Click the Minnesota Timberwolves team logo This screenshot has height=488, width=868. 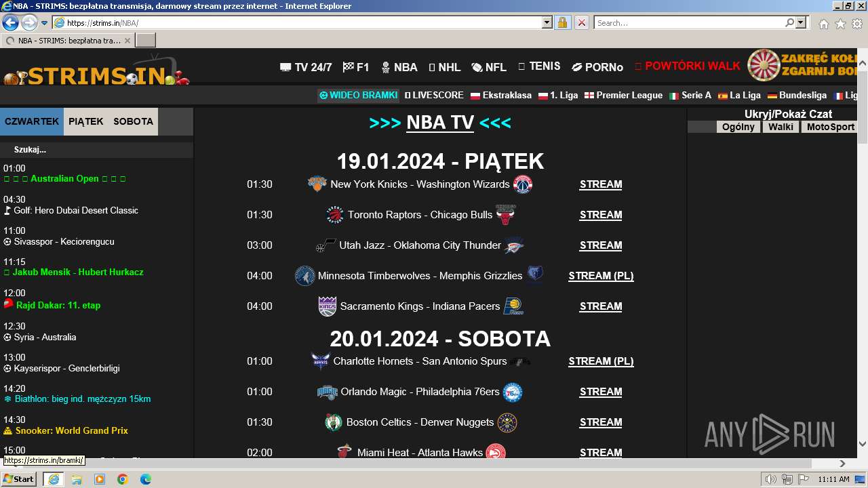tap(305, 276)
